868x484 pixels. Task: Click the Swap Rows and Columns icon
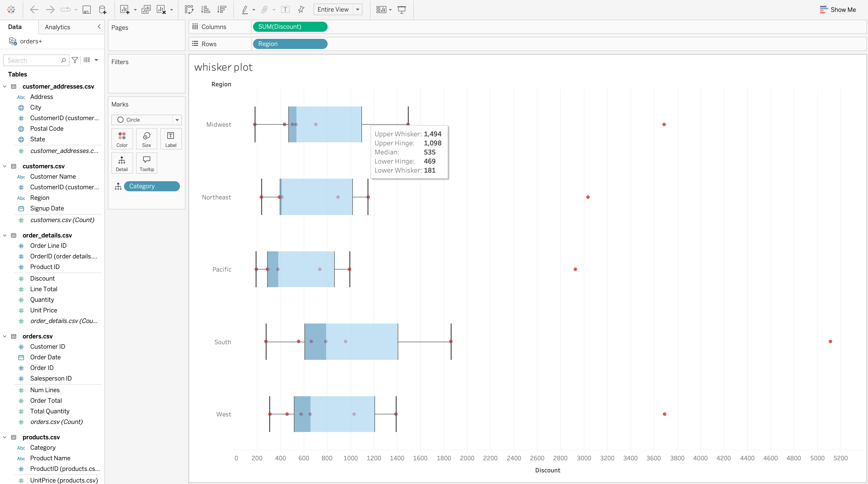click(x=189, y=9)
